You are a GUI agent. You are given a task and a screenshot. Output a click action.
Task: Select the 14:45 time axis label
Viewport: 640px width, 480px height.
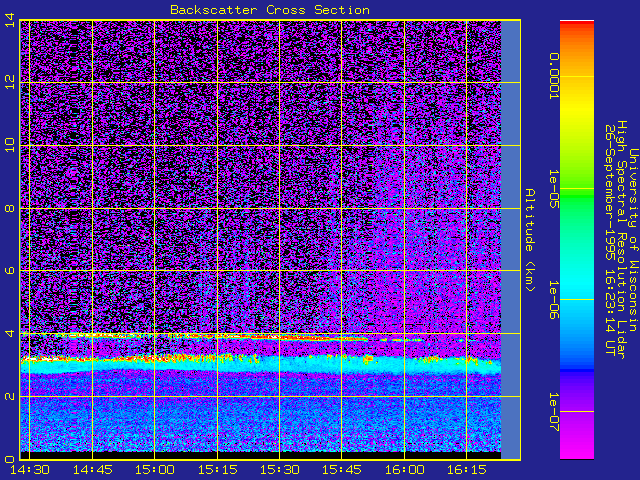[92, 470]
